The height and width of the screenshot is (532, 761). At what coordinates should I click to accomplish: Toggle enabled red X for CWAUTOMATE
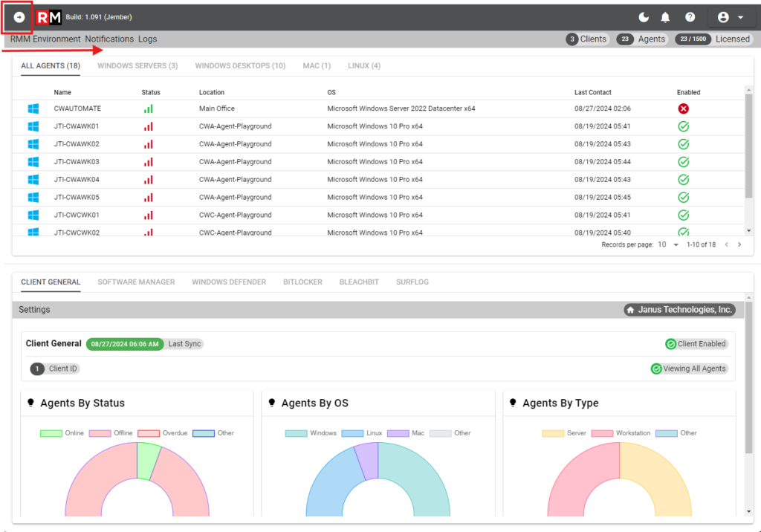[684, 108]
